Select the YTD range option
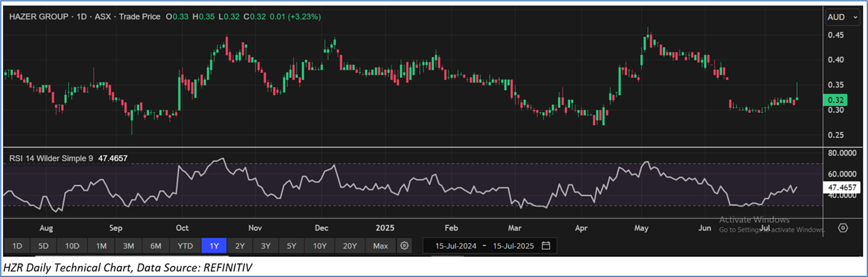The width and height of the screenshot is (868, 277). [185, 245]
